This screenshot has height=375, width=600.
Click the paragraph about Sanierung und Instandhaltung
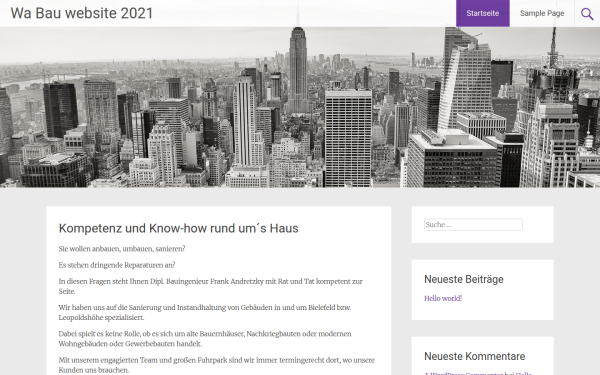point(205,312)
